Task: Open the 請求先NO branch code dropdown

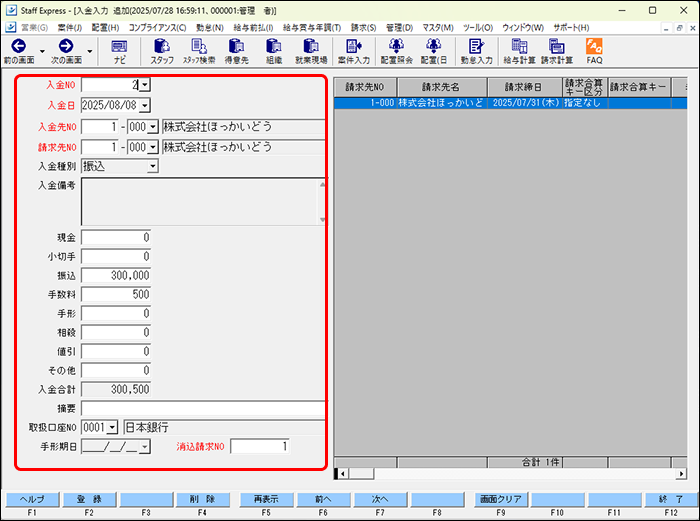Action: click(x=153, y=147)
